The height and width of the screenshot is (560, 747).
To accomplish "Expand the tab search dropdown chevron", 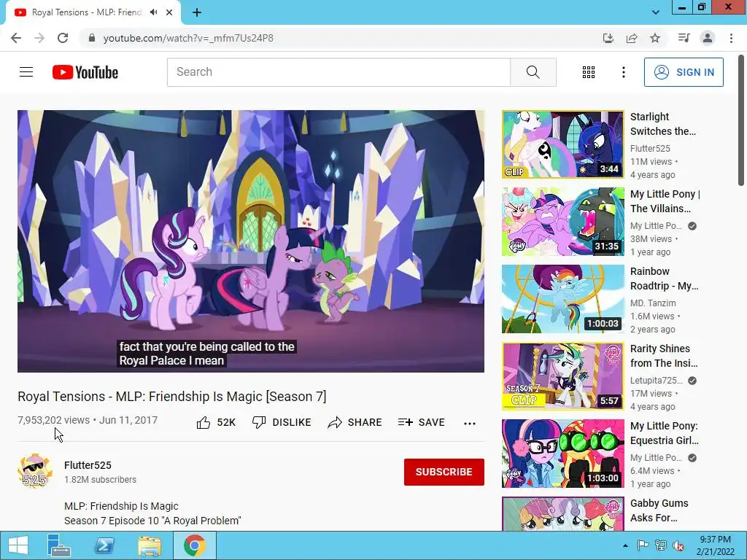I will coord(656,12).
